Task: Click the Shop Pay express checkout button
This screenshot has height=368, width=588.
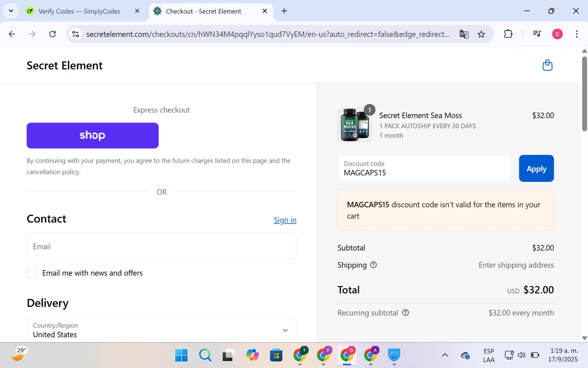Action: point(93,135)
